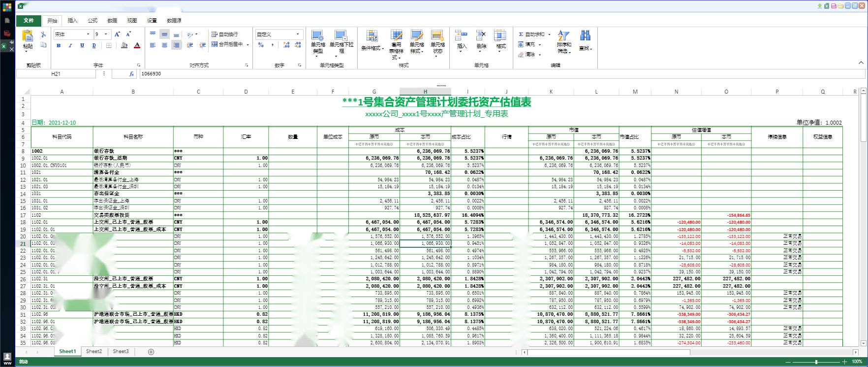Open 套用表格样式 table format icon
Screen dimensions: 868x367
(396, 35)
